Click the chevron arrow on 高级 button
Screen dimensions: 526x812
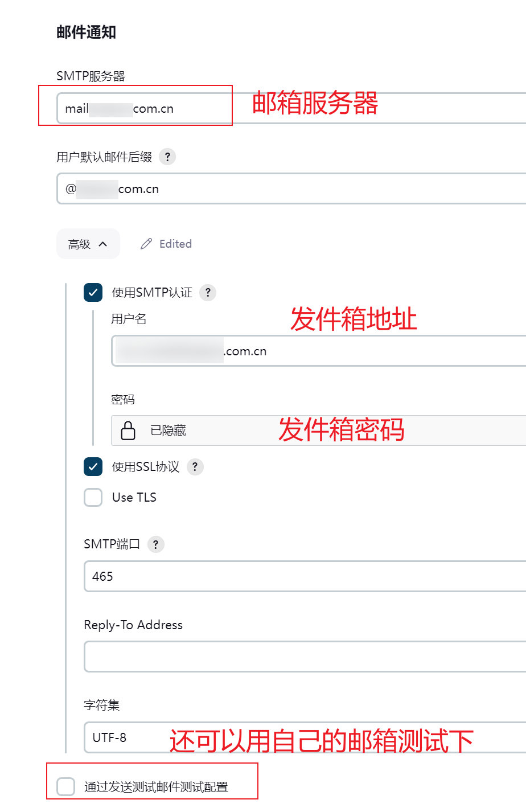coord(103,244)
